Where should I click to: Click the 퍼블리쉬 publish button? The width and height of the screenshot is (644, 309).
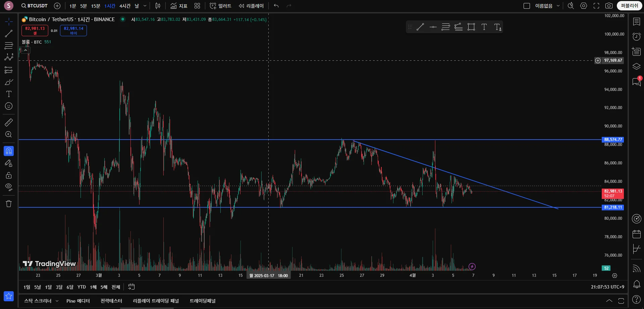click(x=630, y=6)
